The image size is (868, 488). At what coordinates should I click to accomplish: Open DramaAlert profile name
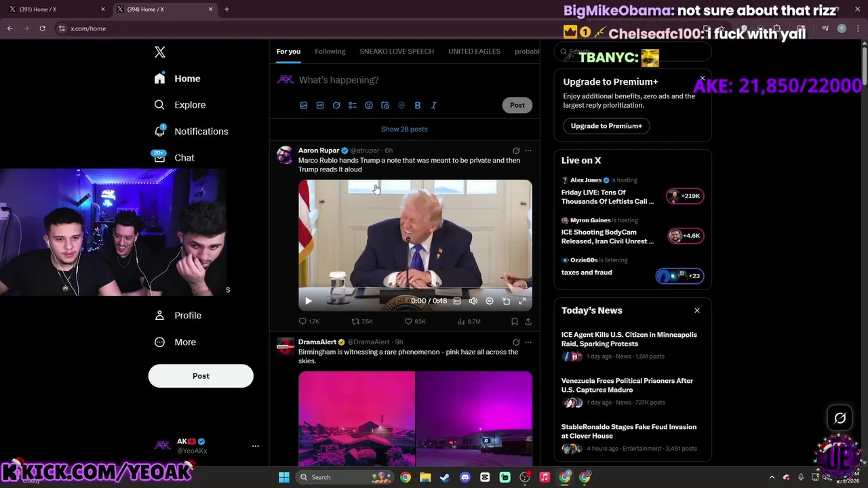coord(317,342)
